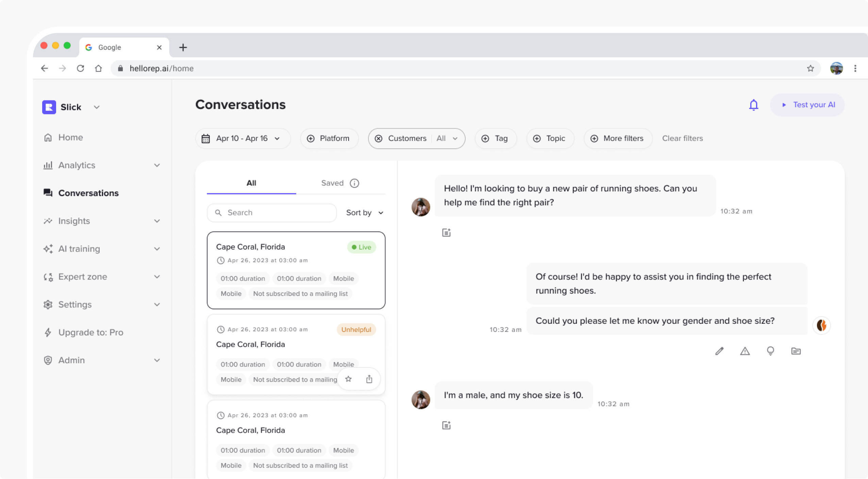The height and width of the screenshot is (479, 868).
Task: Star the Unhelpful conversation card
Action: [x=348, y=379]
